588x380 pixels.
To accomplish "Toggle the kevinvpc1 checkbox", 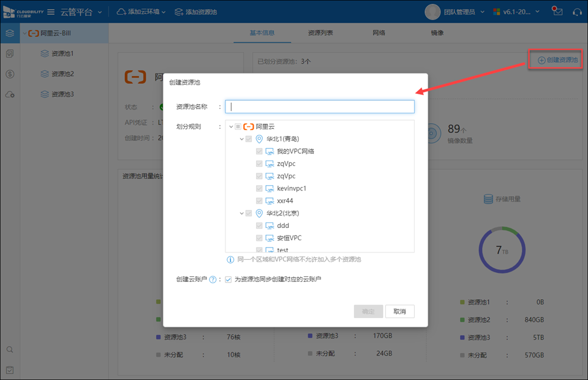I will click(x=259, y=188).
